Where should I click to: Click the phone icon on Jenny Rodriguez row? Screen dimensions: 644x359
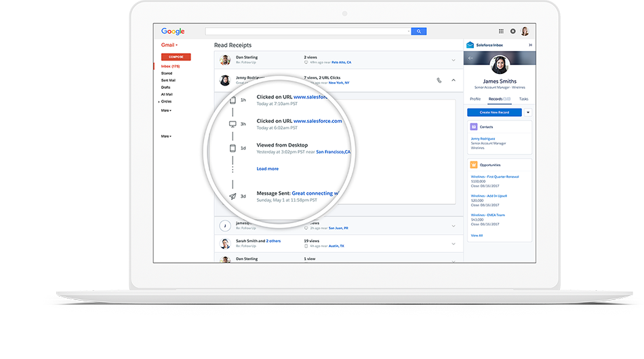(x=439, y=80)
